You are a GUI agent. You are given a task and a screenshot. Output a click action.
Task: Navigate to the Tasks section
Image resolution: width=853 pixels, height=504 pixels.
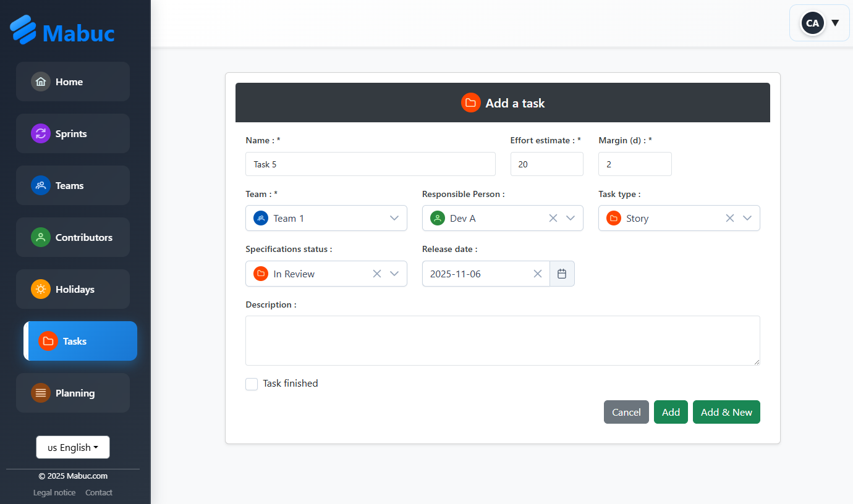click(x=74, y=341)
